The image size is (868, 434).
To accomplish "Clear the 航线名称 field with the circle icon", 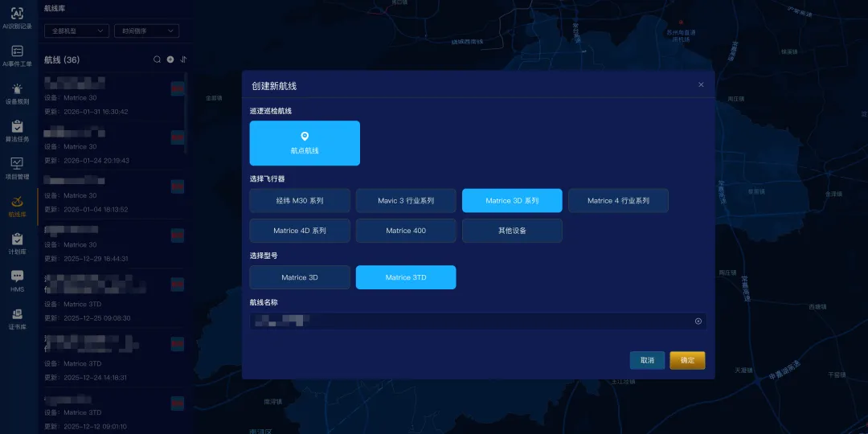I will (698, 321).
